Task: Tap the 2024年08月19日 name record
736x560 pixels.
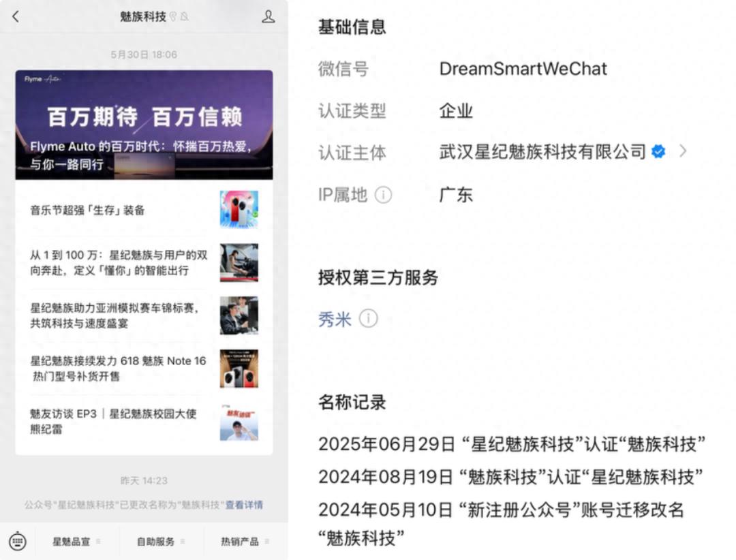Action: 510,477
